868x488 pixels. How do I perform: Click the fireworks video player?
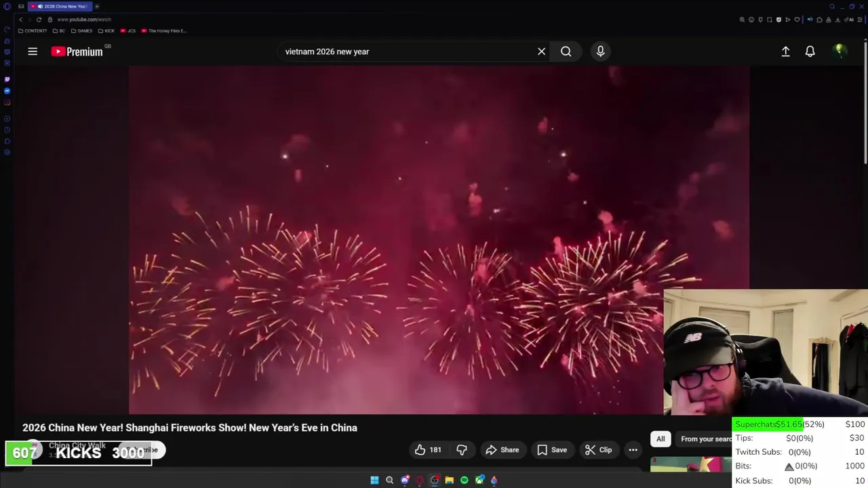(439, 240)
